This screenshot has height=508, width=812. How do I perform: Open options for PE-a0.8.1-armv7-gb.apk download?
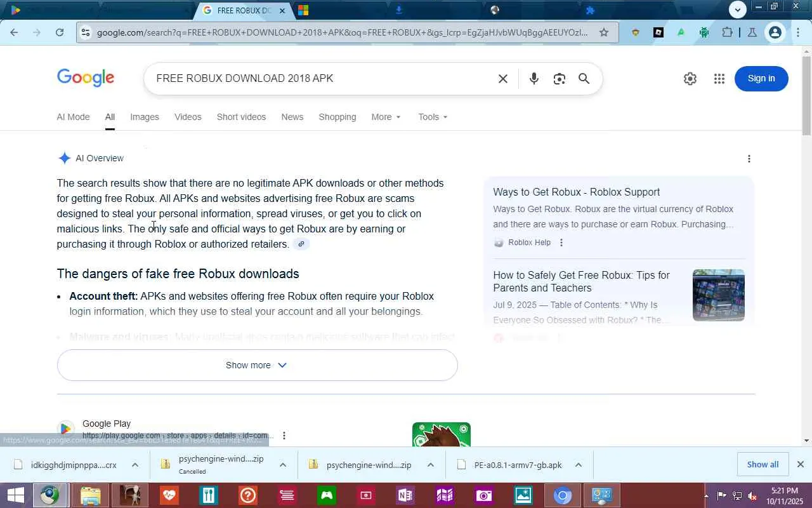[x=579, y=465]
